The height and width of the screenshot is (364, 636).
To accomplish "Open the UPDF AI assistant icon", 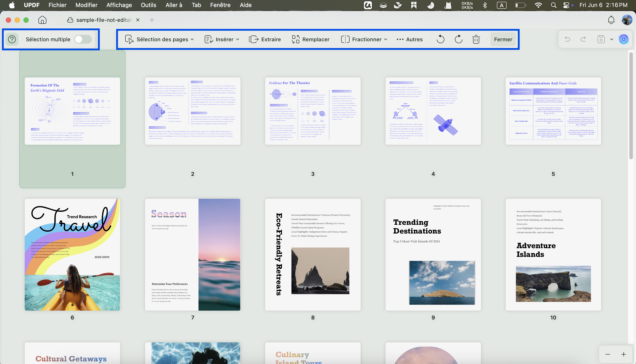I will tap(623, 39).
